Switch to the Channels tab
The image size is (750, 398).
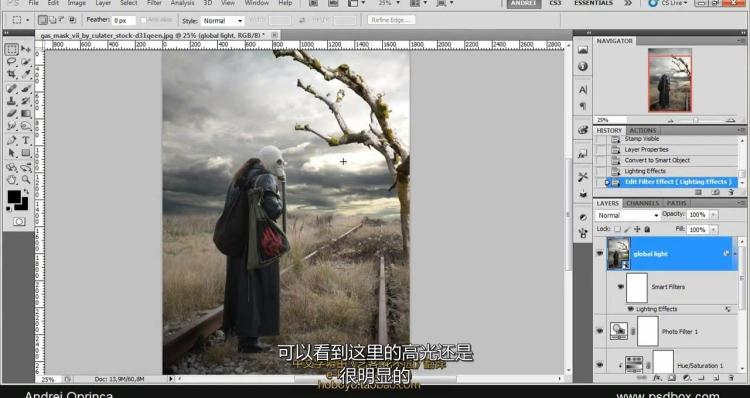point(642,203)
